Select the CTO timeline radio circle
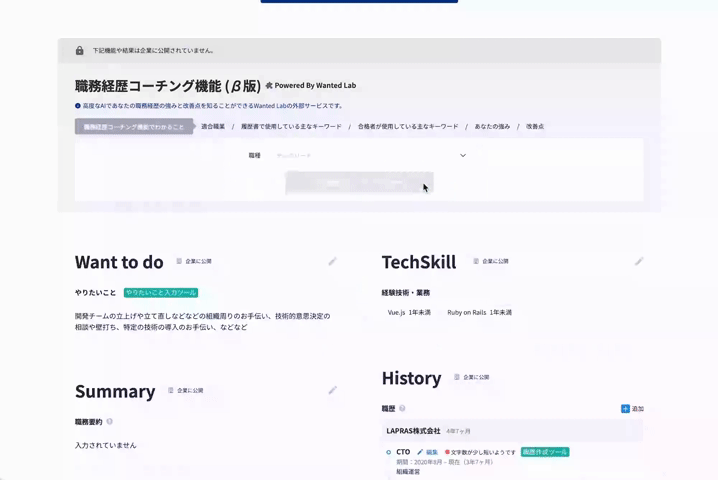 click(389, 453)
